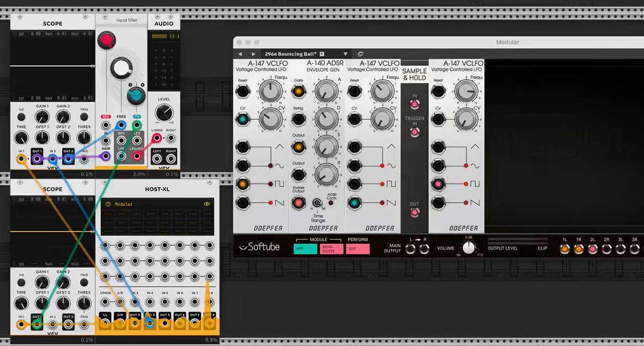Go to the previous Softube Modular preset
Screen dimensions: 644x346
pos(240,54)
